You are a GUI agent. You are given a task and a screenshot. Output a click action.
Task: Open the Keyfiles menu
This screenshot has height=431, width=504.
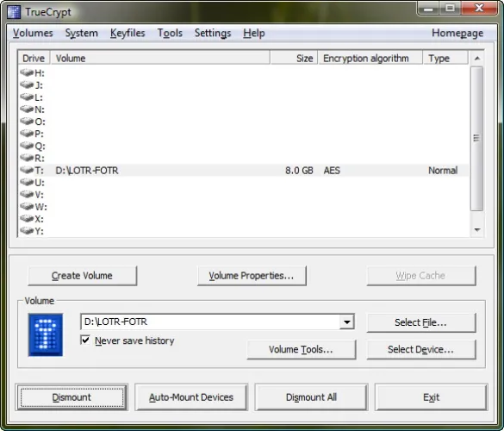pyautogui.click(x=128, y=33)
